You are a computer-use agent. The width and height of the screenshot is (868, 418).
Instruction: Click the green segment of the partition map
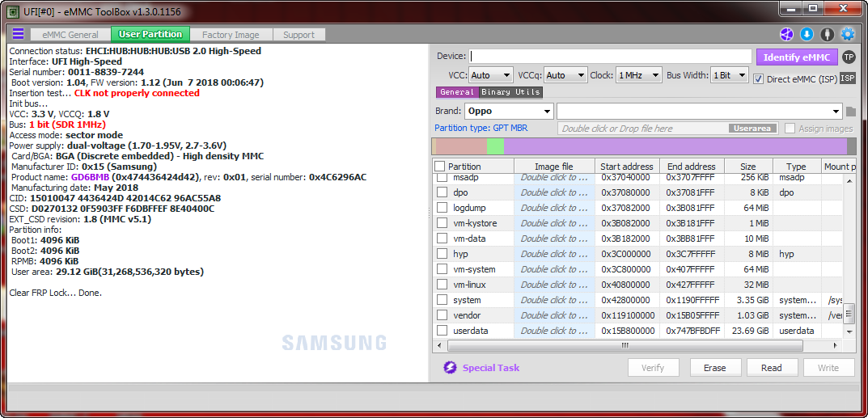click(x=495, y=146)
